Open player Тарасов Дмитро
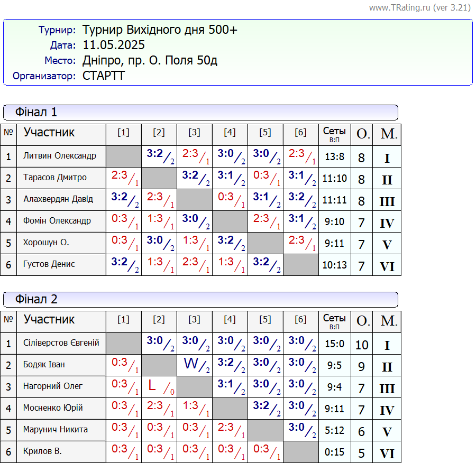The width and height of the screenshot is (476, 463). click(55, 178)
